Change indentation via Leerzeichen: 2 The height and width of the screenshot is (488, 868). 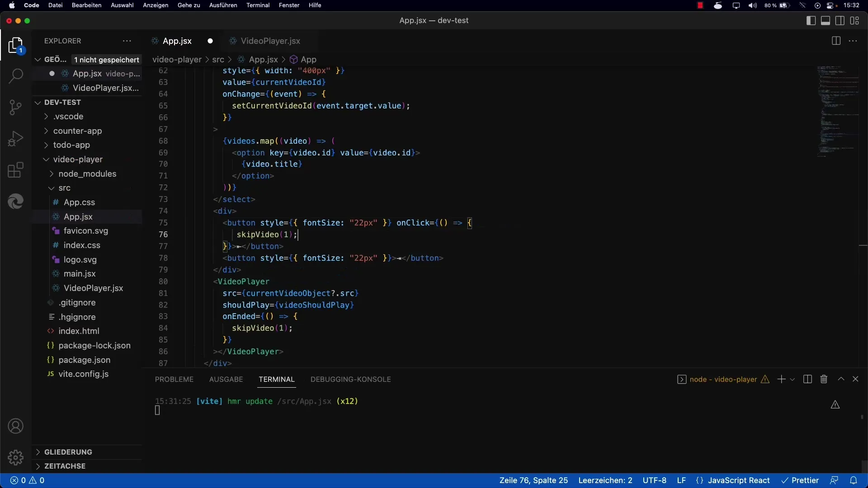click(x=605, y=480)
